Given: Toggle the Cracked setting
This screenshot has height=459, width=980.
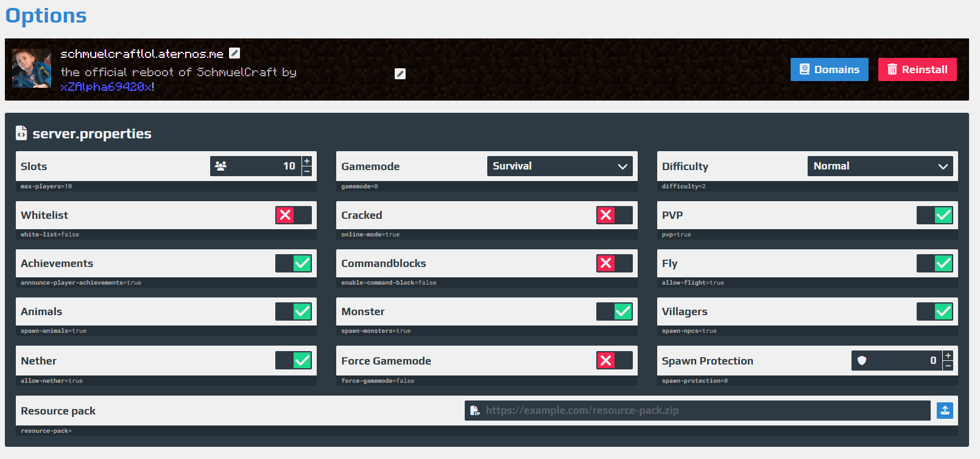Looking at the screenshot, I should (x=614, y=215).
